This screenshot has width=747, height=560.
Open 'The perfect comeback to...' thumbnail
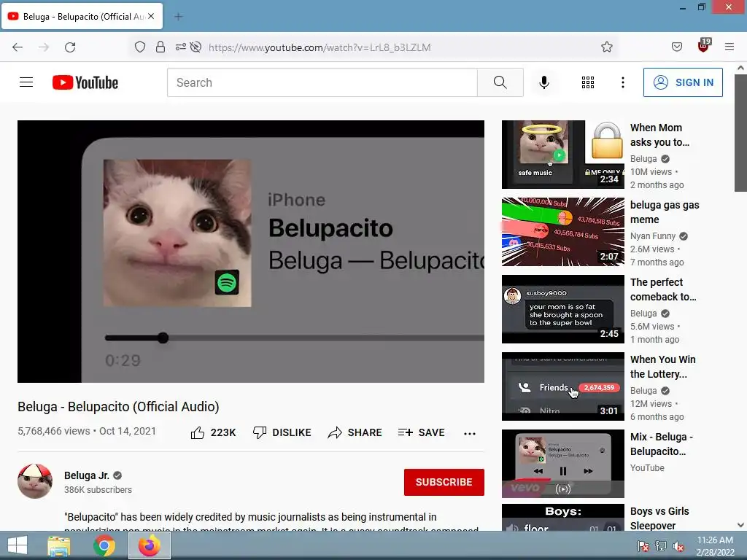click(x=563, y=309)
